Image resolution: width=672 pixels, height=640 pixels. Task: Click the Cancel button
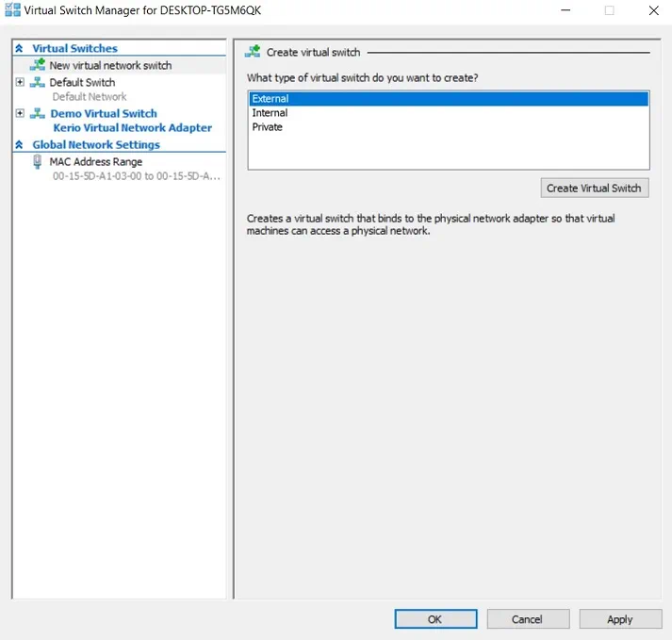pos(527,619)
